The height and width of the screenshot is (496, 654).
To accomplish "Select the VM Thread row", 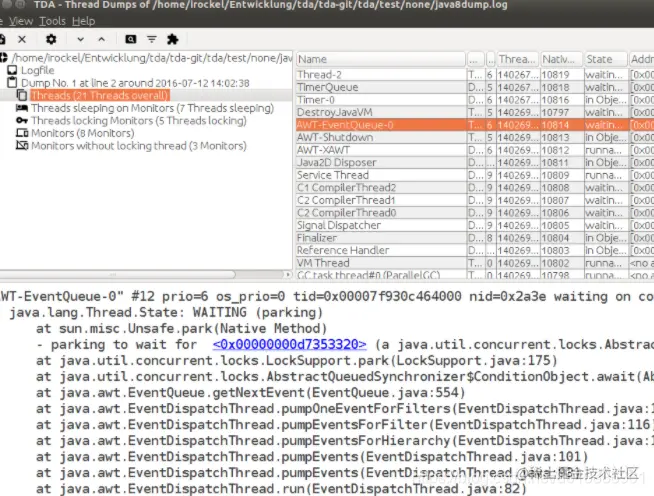I will tap(475, 263).
